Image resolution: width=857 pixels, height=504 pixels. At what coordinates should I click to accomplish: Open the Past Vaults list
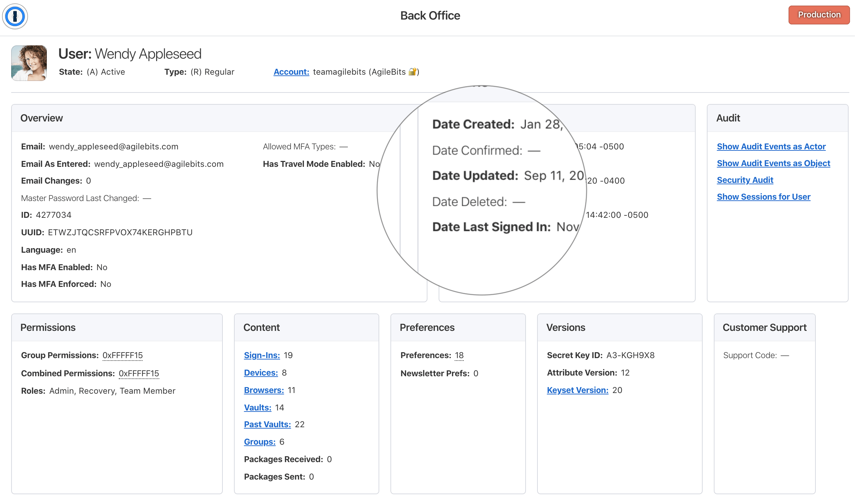267,424
